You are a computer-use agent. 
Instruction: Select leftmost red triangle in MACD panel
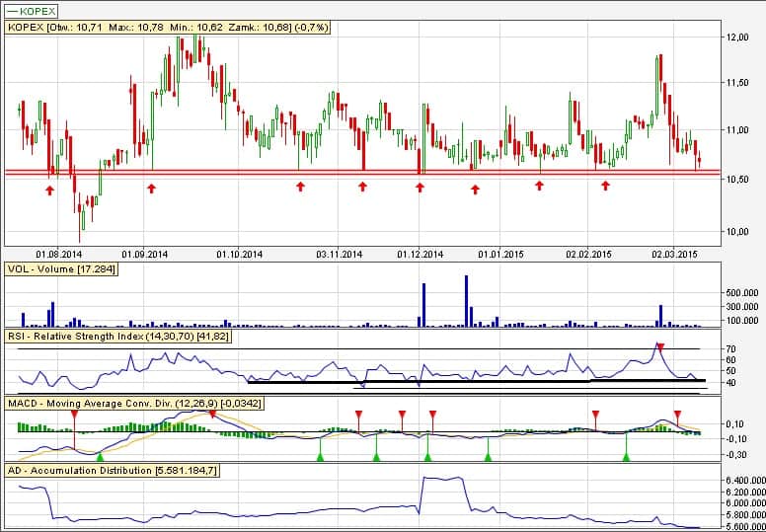(74, 415)
